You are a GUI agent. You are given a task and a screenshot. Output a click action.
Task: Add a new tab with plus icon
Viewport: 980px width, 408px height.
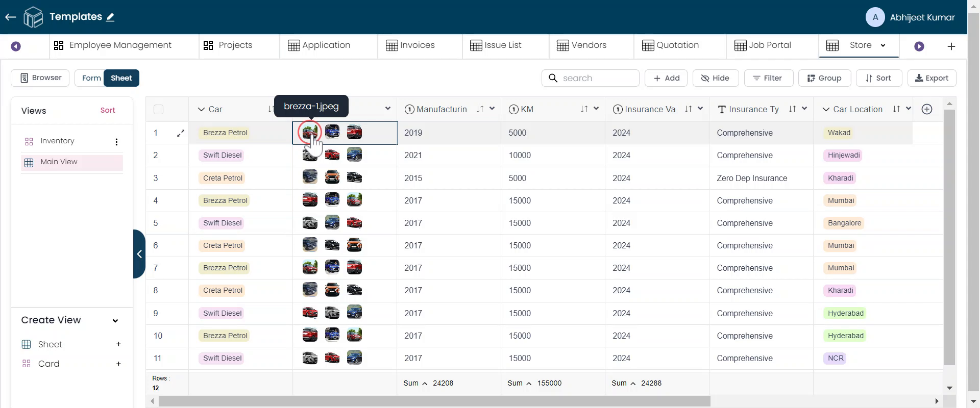(951, 46)
